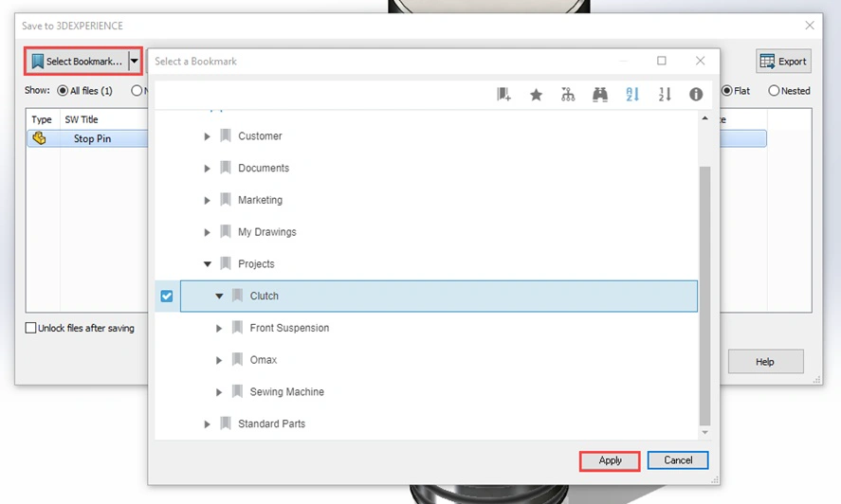The image size is (841, 504).
Task: Expand the Marketing bookmark
Action: tap(207, 200)
